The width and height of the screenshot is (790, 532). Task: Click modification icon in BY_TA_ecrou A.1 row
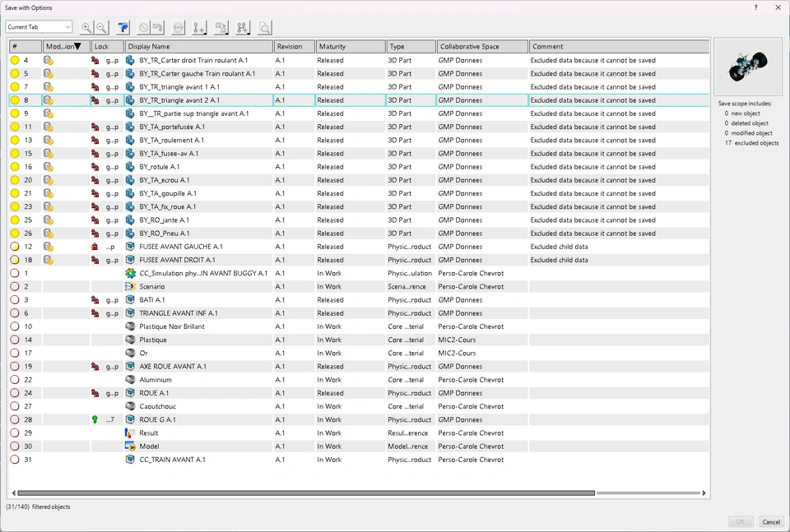49,180
